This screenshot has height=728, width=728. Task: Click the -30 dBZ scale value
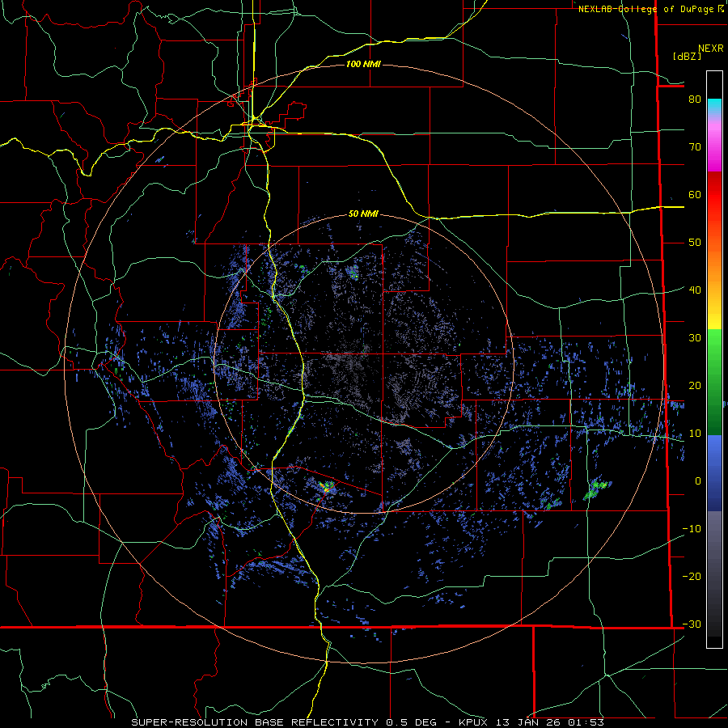click(x=692, y=624)
